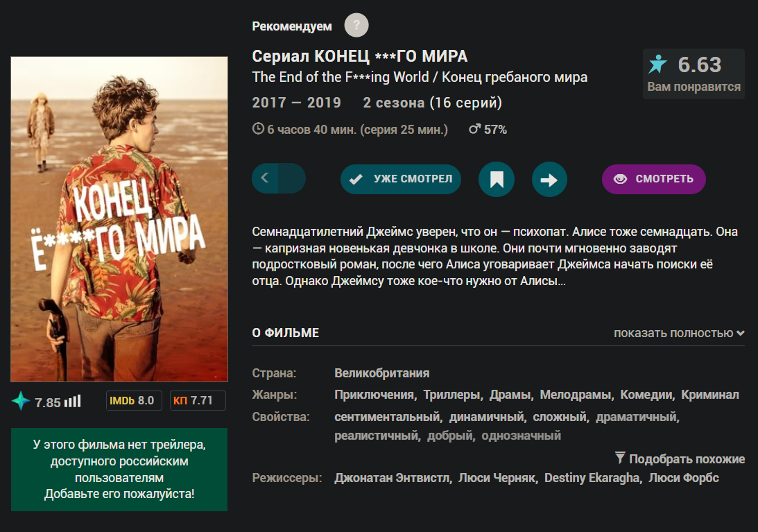Screen dimensions: 758x532
Task: Click the right arrow next-film button
Action: tap(549, 180)
